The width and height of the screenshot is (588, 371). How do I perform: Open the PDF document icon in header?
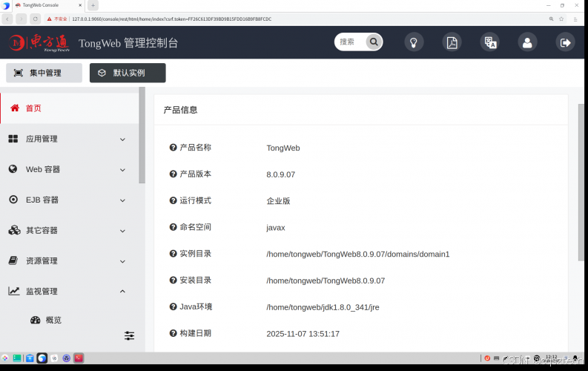(x=452, y=42)
